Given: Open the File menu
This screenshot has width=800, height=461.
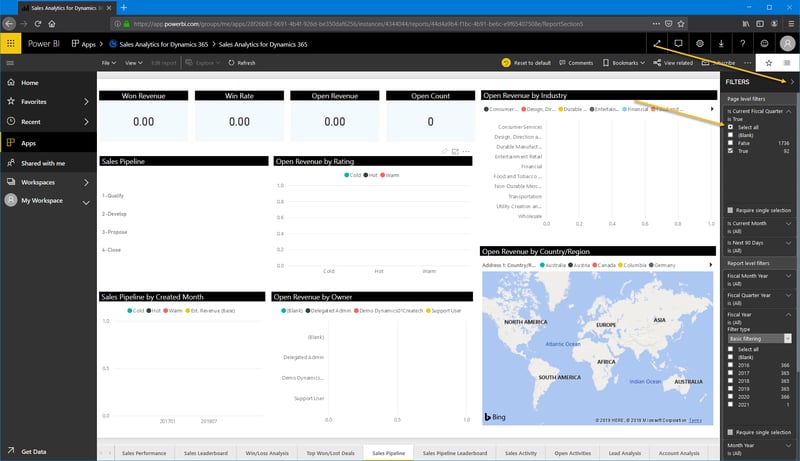Looking at the screenshot, I should [x=108, y=63].
